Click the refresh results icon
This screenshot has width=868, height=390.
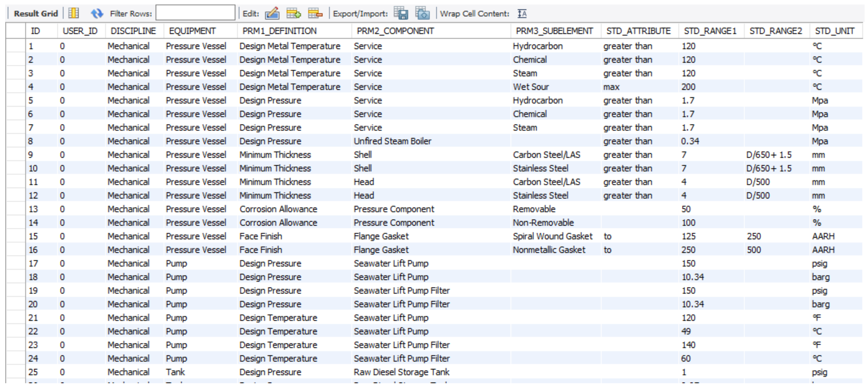click(97, 14)
